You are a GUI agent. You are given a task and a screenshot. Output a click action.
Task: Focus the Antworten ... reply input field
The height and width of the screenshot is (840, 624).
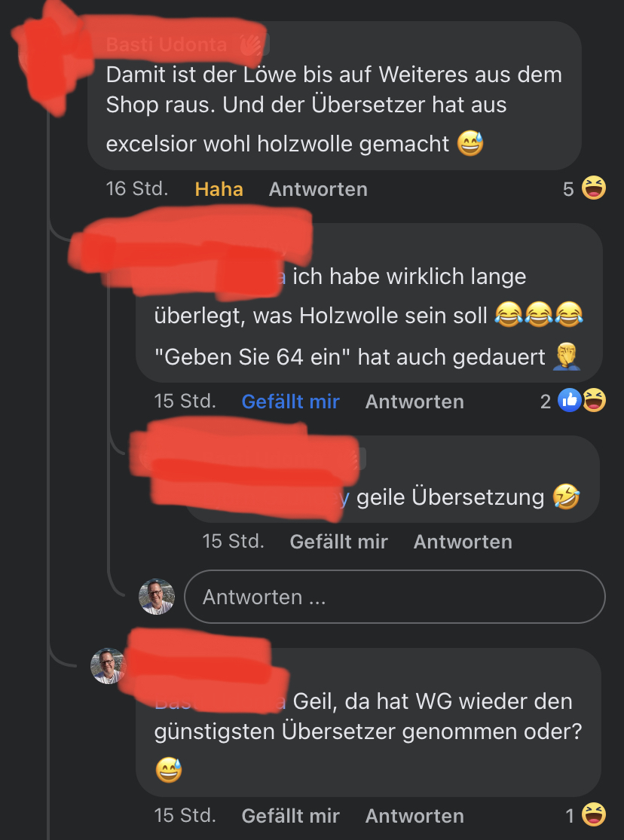point(395,597)
